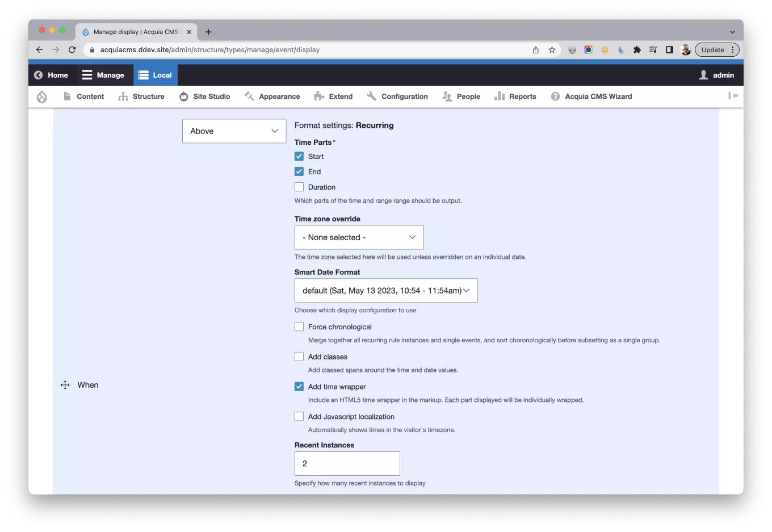
Task: Click the Drupal logo icon in the admin toolbar
Action: tap(42, 97)
